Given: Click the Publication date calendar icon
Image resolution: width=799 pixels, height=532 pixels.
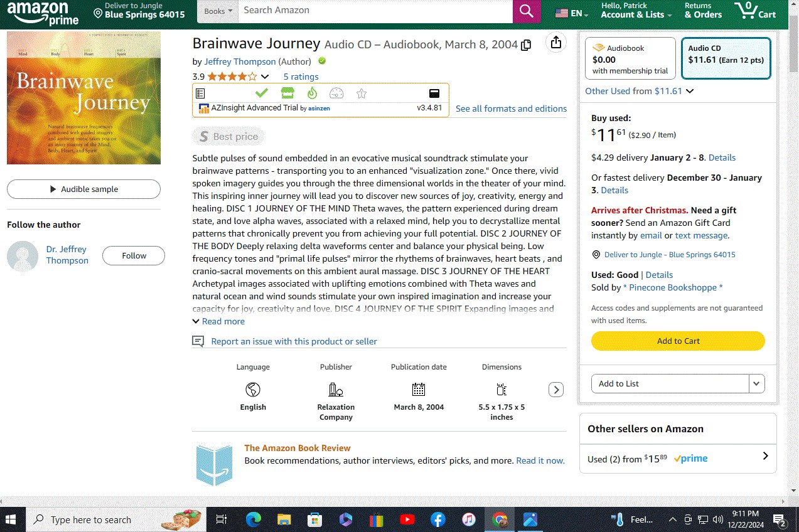Looking at the screenshot, I should point(419,389).
